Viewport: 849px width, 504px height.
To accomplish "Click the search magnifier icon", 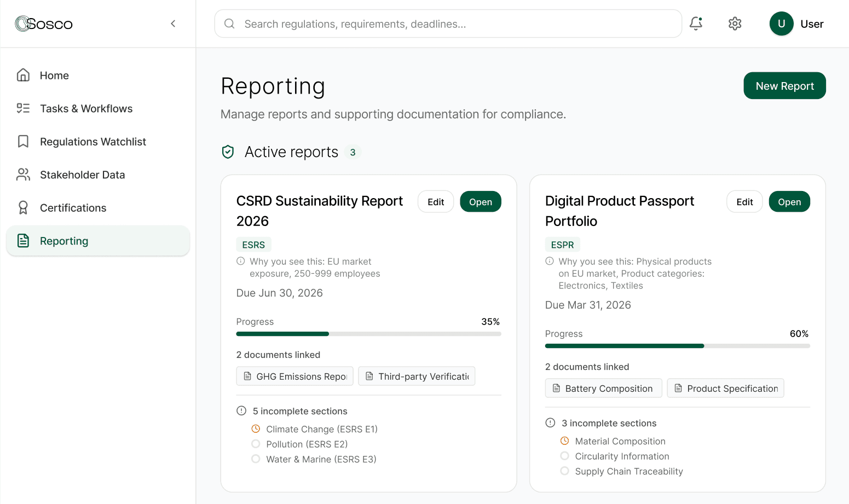I will point(229,24).
